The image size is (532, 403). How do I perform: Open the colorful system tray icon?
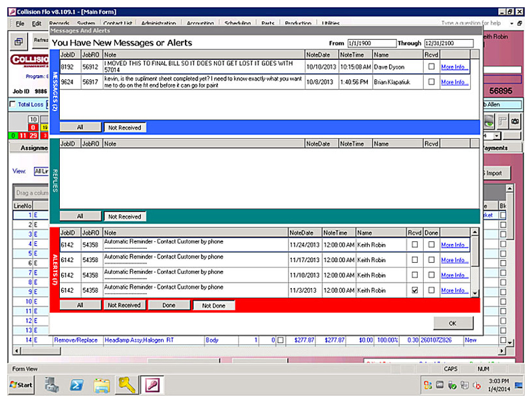coord(428,385)
